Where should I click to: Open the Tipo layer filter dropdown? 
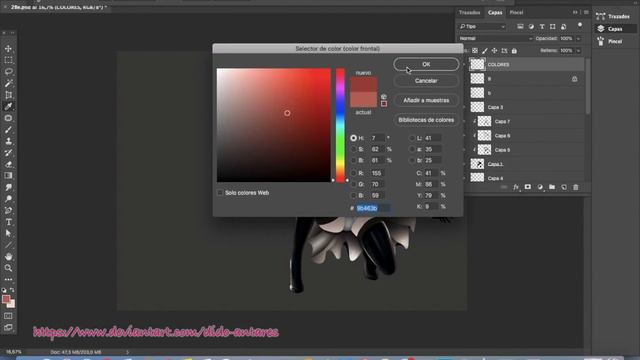(x=482, y=27)
